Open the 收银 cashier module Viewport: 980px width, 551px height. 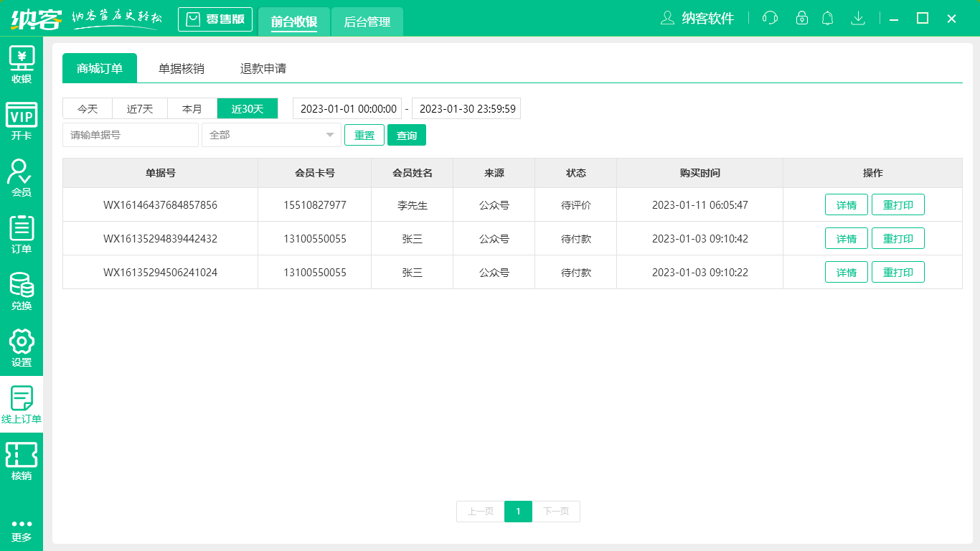(22, 63)
